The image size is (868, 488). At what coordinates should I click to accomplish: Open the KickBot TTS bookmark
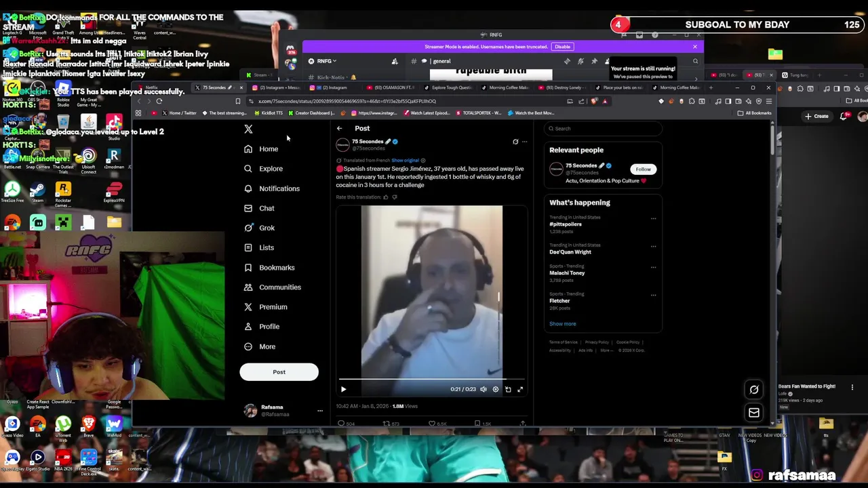coord(268,113)
